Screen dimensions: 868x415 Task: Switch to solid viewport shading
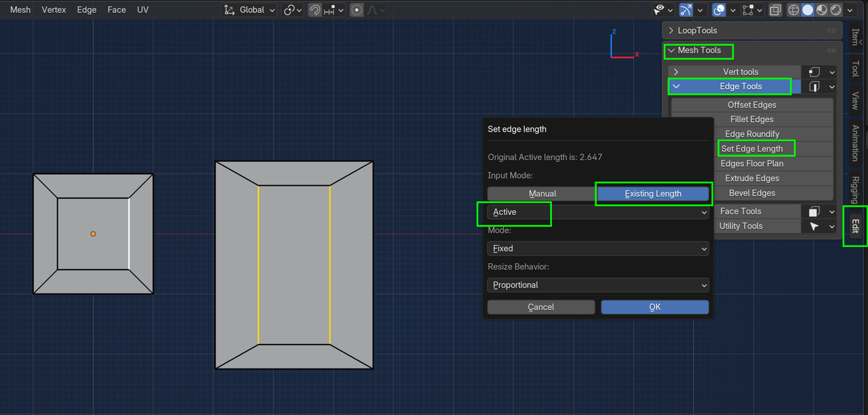(x=808, y=10)
